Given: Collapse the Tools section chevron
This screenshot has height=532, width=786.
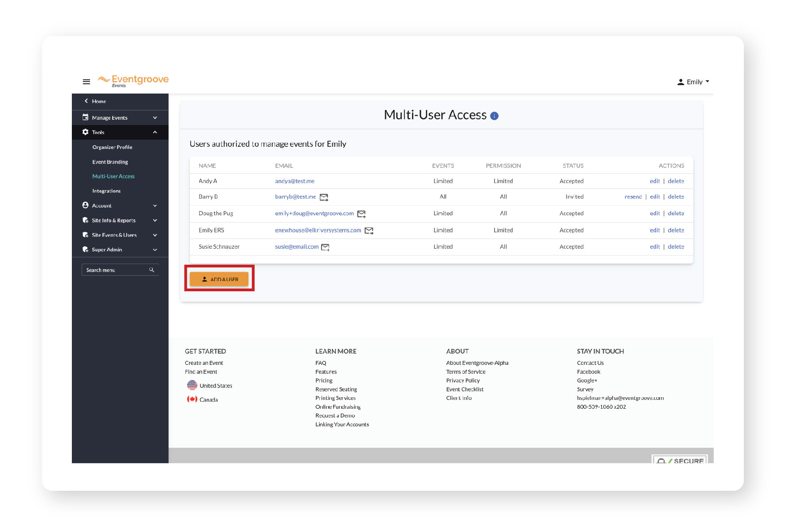Looking at the screenshot, I should [x=155, y=132].
